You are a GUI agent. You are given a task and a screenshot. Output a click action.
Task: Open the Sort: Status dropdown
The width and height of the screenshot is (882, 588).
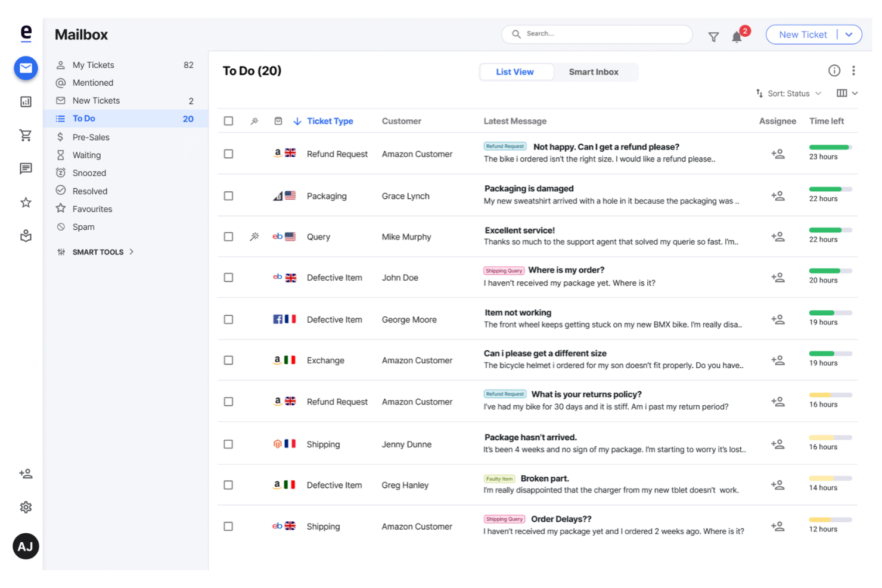(788, 93)
